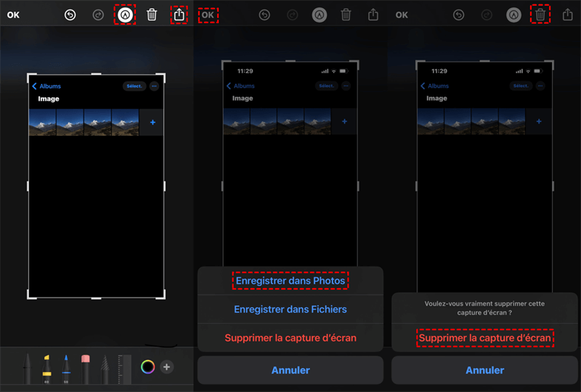The image size is (581, 392).
Task: Tap the highlighted OK in middle panel
Action: click(x=208, y=15)
